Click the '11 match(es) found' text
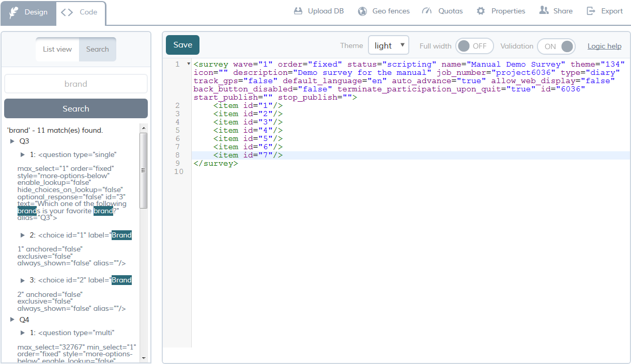This screenshot has width=631, height=364. (x=70, y=130)
